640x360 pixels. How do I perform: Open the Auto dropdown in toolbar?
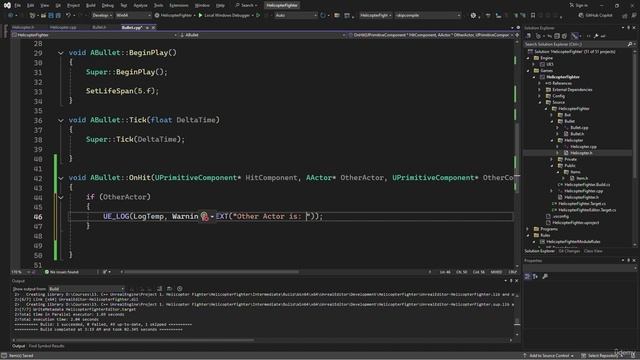point(296,15)
